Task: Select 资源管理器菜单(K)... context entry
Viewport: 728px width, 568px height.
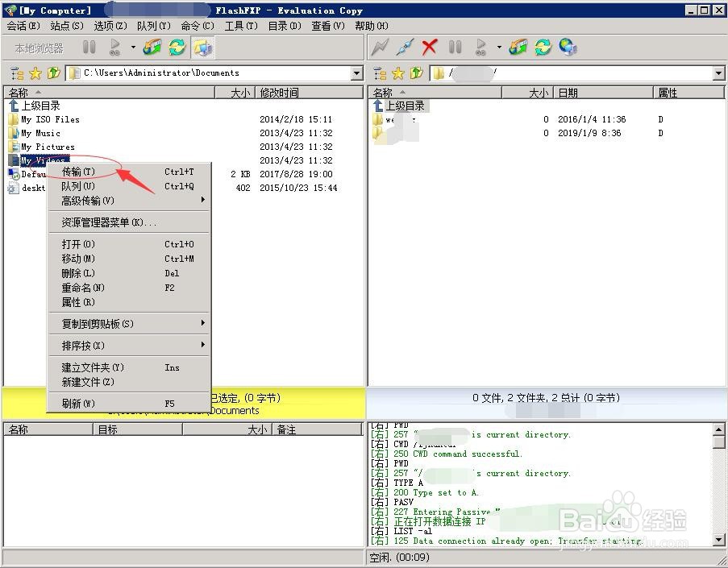Action: [x=129, y=222]
